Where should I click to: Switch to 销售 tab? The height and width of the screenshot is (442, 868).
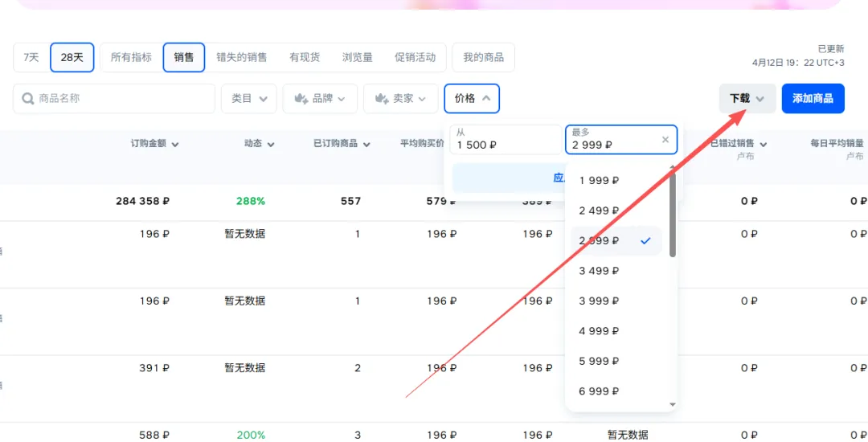[x=184, y=58]
